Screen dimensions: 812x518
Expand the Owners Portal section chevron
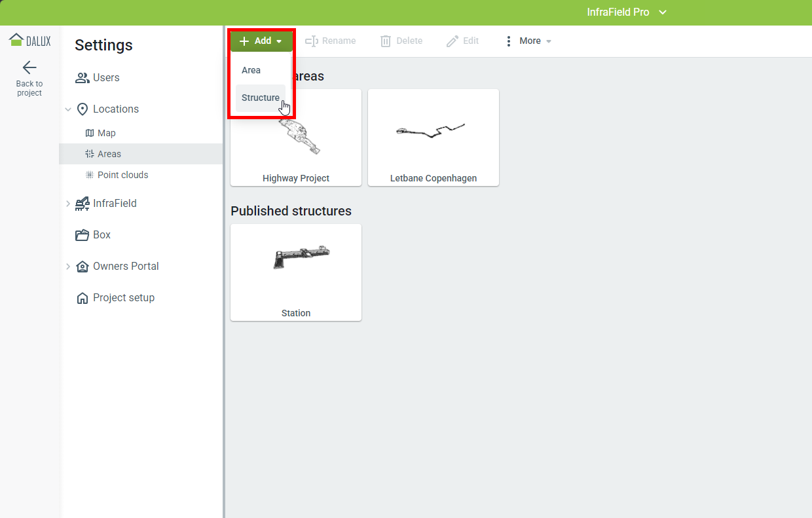click(68, 267)
